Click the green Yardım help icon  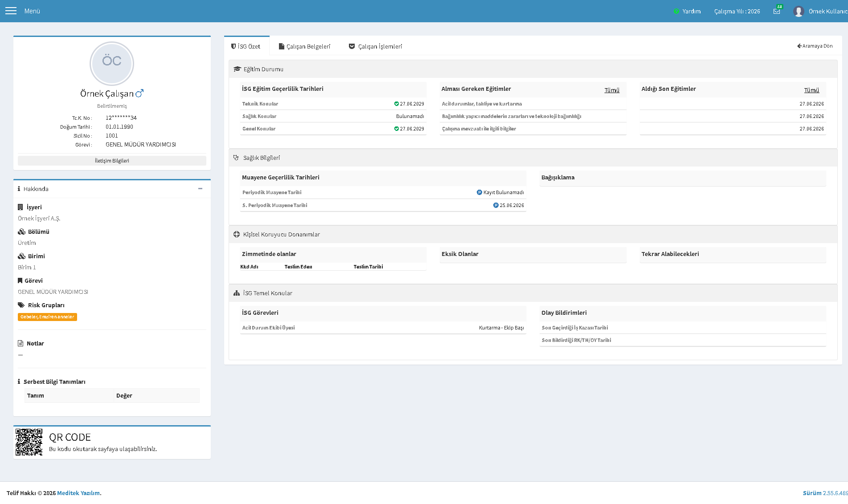click(x=676, y=11)
